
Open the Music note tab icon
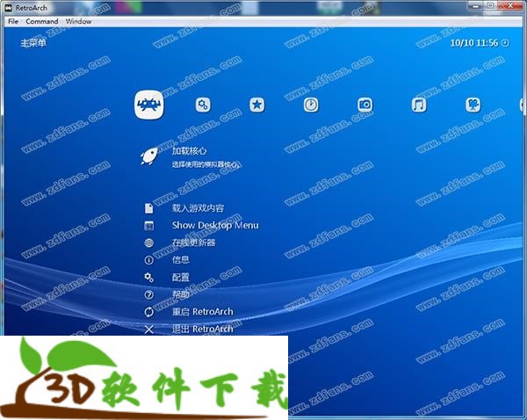coord(419,105)
